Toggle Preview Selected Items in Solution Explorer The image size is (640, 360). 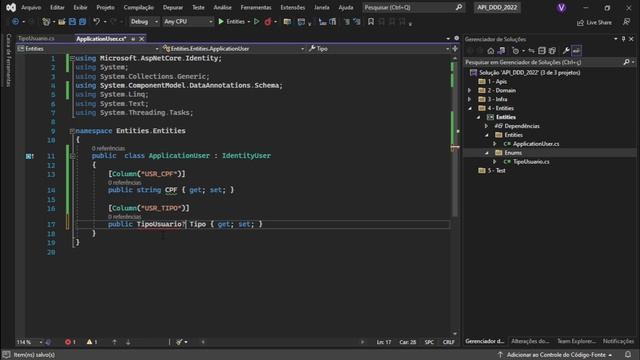pyautogui.click(x=576, y=51)
